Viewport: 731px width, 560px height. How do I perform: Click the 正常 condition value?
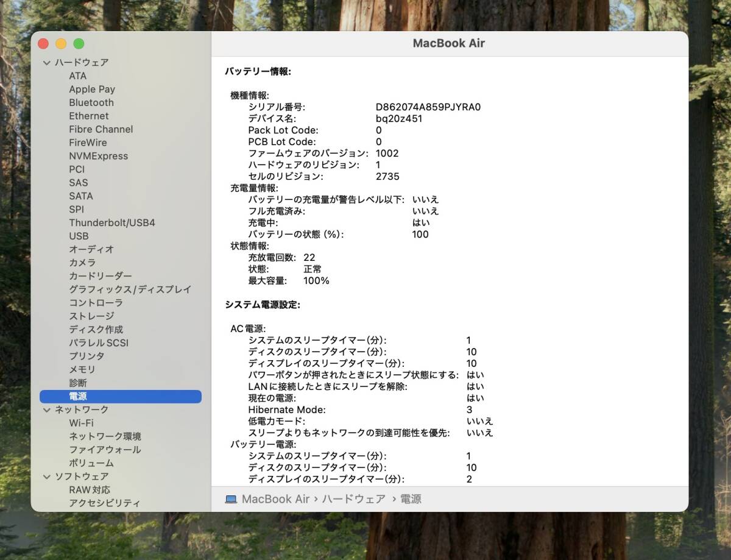coord(313,269)
